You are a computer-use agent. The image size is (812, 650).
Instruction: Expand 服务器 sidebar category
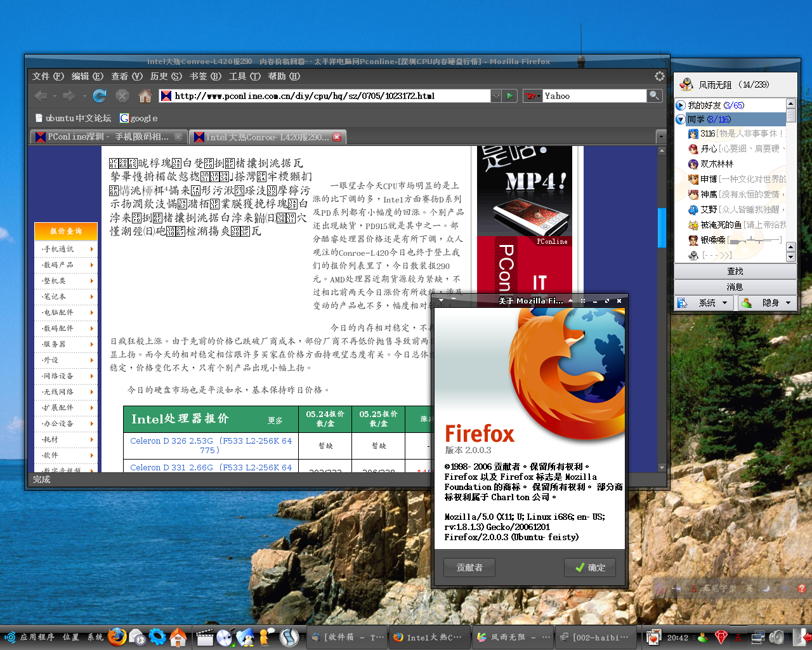tap(67, 344)
